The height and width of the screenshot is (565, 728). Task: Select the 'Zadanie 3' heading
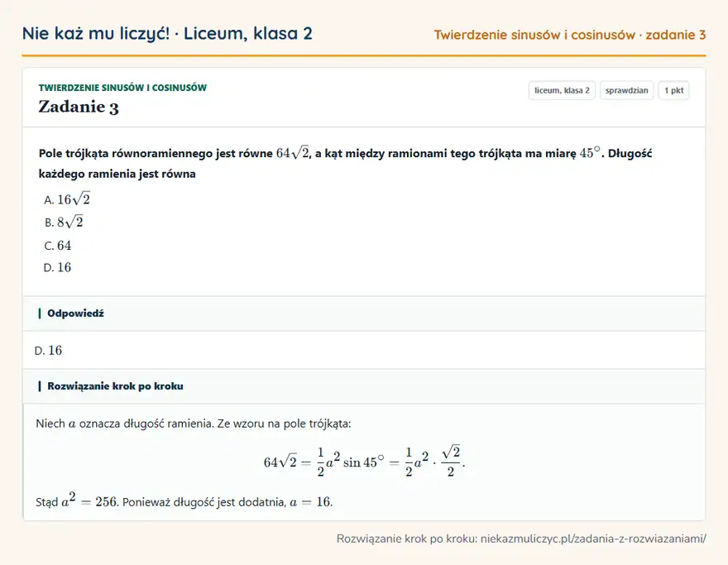(79, 107)
